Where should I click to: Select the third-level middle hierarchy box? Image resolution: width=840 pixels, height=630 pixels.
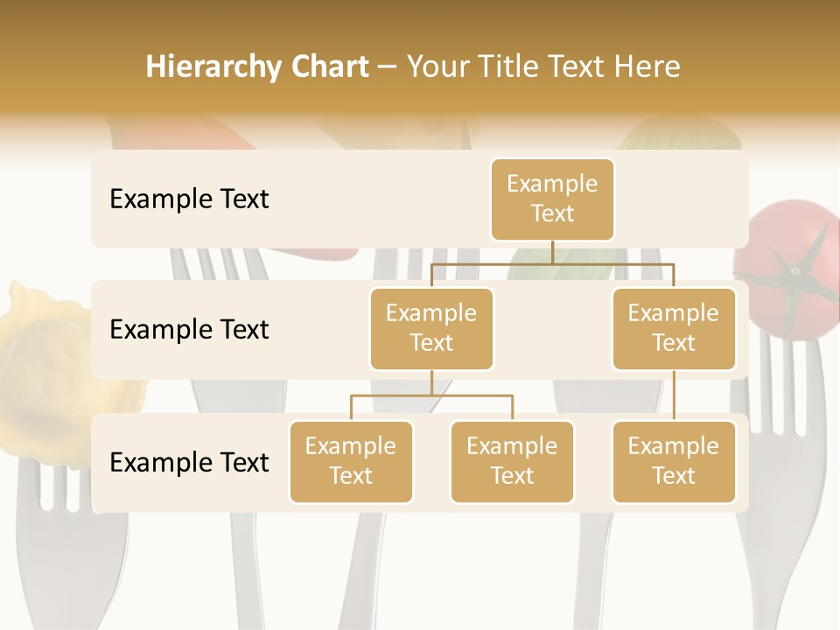coord(512,462)
